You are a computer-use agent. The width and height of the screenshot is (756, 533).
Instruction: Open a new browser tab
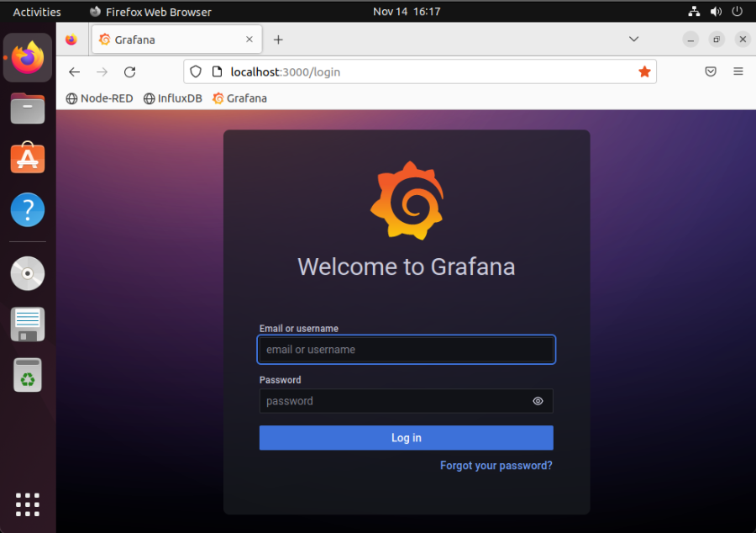click(x=278, y=40)
